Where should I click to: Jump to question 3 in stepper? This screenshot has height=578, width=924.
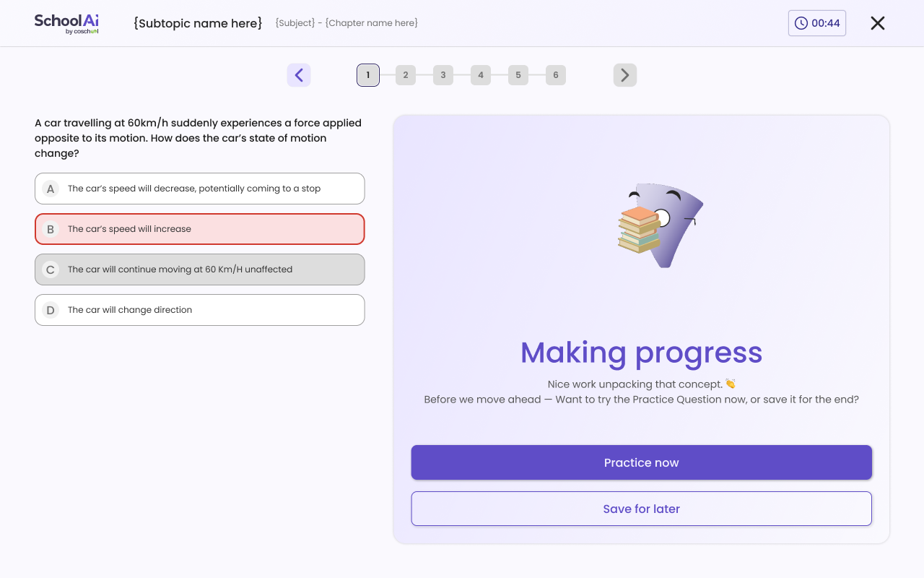coord(443,75)
